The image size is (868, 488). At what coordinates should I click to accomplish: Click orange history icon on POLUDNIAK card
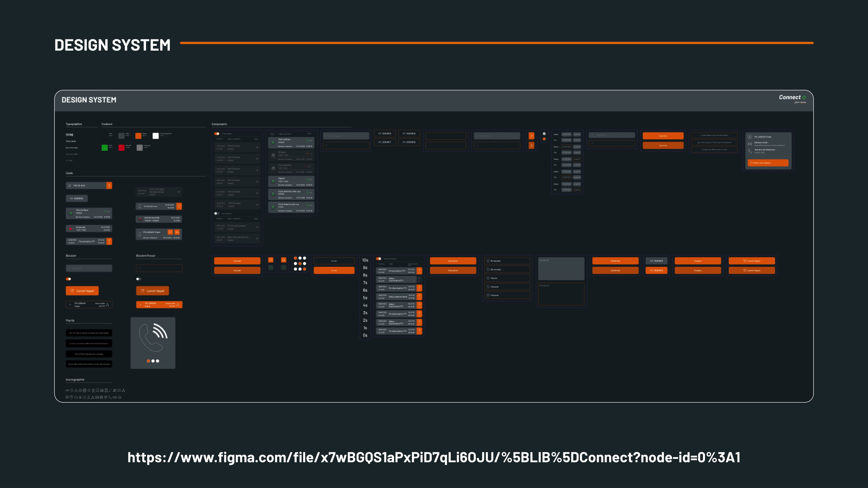tap(179, 206)
